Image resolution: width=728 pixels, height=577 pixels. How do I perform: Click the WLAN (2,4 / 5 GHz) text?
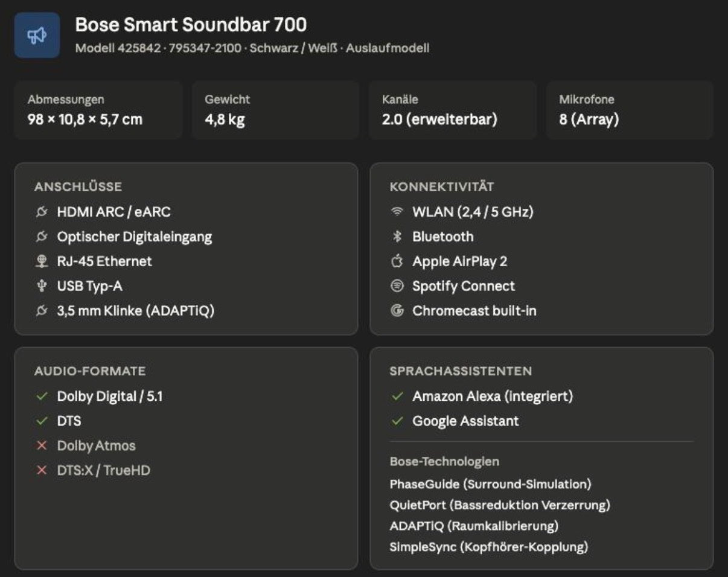[473, 212]
